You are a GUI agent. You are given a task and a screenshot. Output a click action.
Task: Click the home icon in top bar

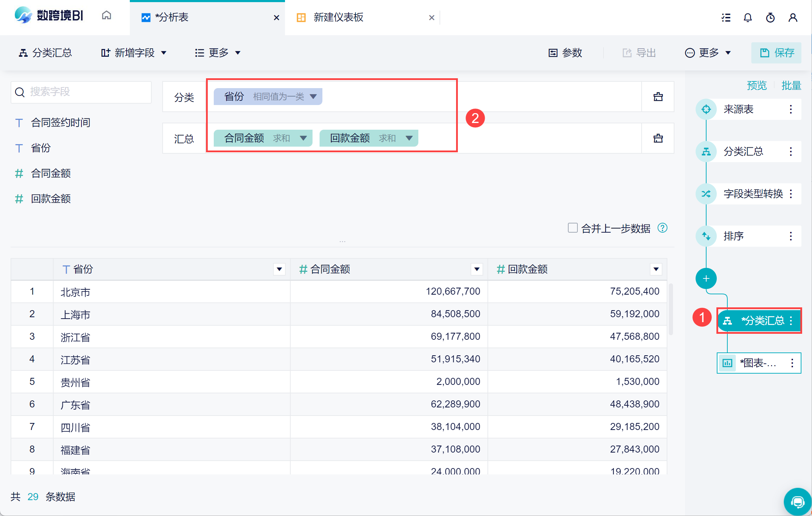coord(106,16)
